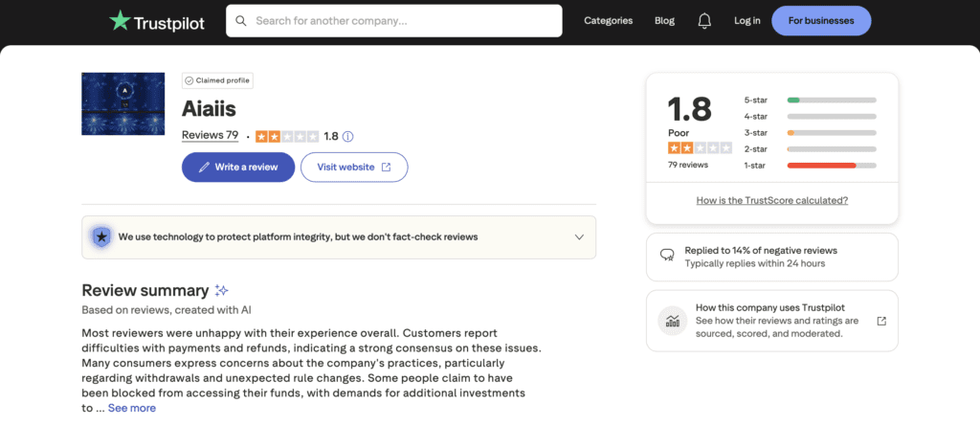Click the AI sparkle icon beside Review summary

[221, 290]
